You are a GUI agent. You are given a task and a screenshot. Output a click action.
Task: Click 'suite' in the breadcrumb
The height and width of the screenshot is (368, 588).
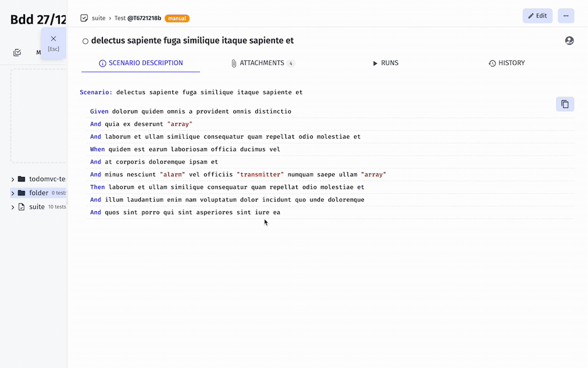click(x=99, y=18)
